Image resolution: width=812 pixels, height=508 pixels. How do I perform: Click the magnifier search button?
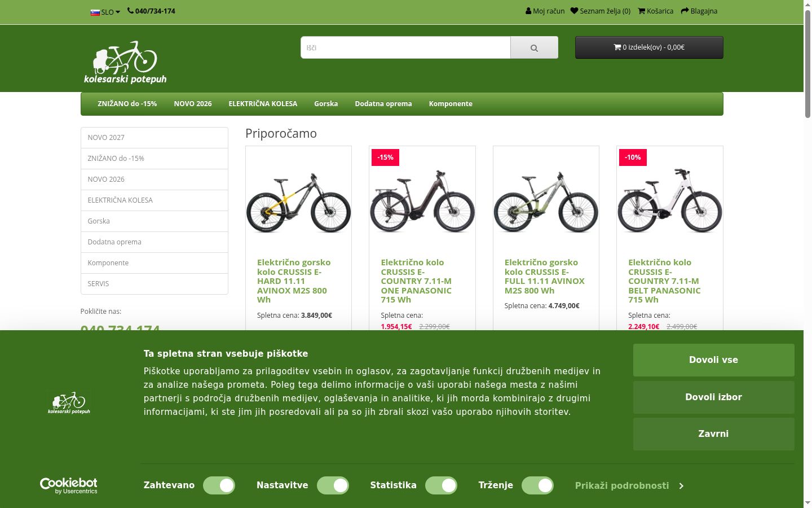click(x=534, y=47)
